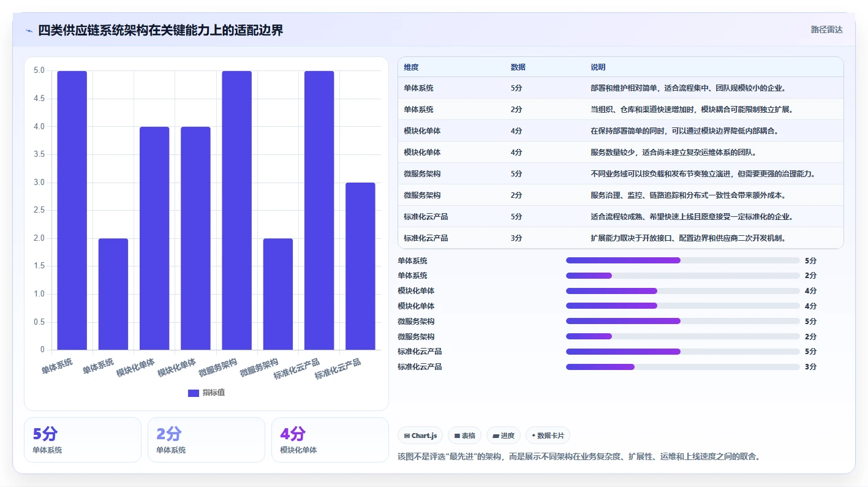Click the 微服务架构 2分 progress bar

point(683,336)
